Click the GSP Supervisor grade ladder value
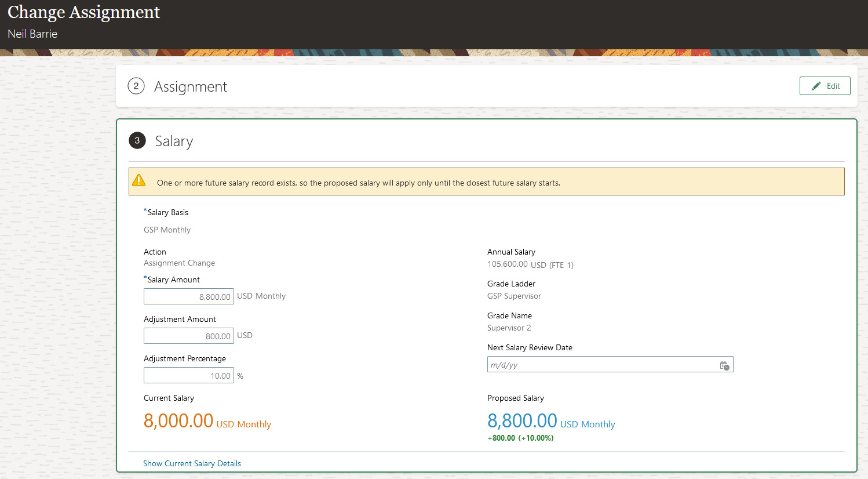Viewport: 868px width, 479px height. click(514, 296)
